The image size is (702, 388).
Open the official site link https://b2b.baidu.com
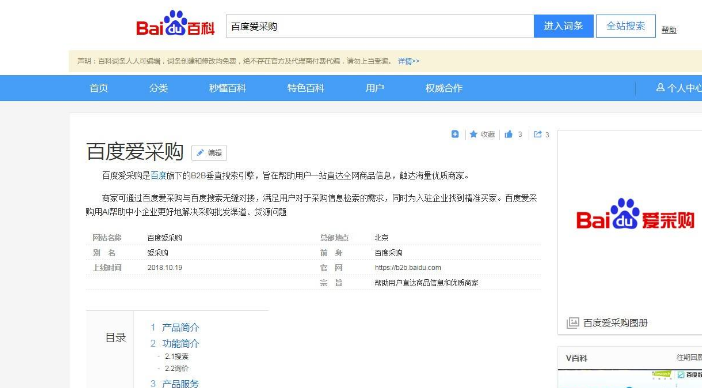pos(408,268)
